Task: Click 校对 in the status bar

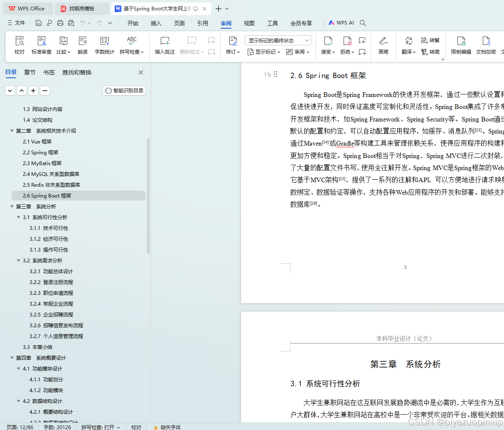Action: point(136,427)
